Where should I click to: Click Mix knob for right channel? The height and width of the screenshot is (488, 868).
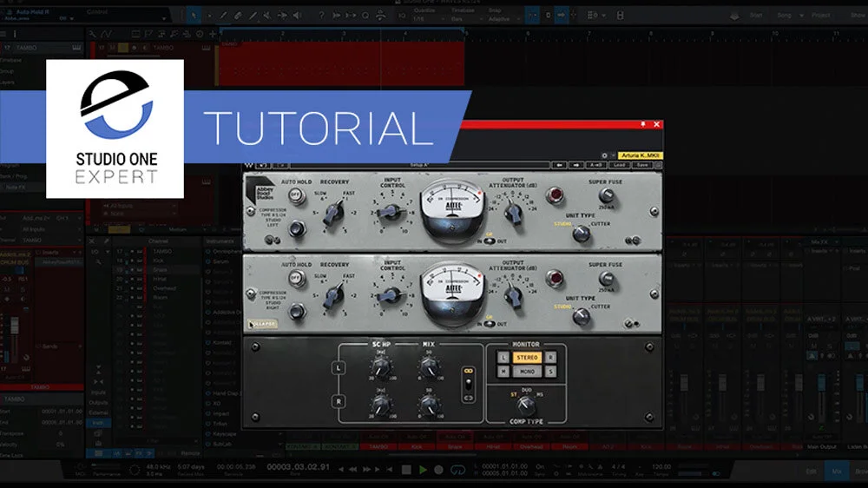coord(429,406)
